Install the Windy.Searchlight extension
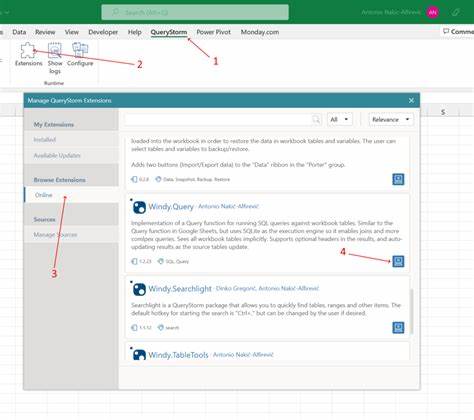Viewport: 474px width, 420px height. click(x=398, y=328)
